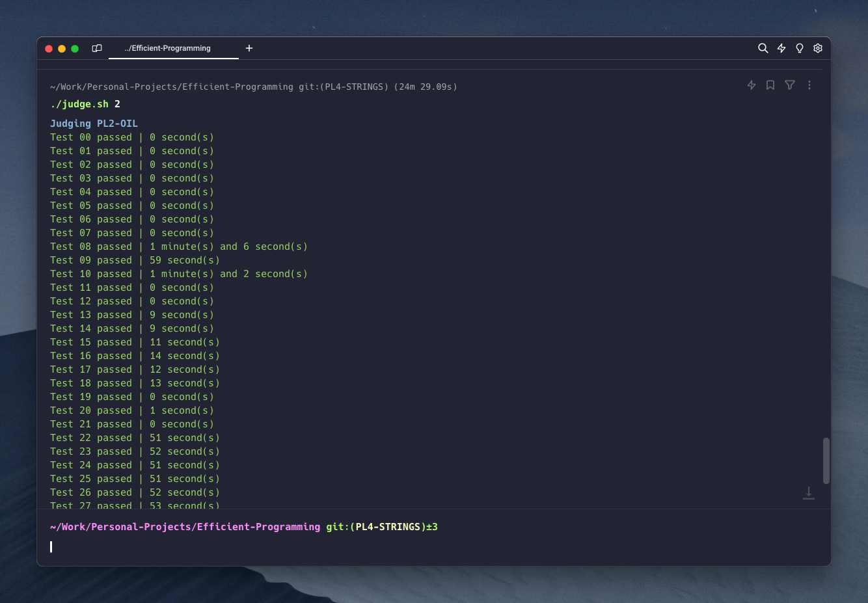This screenshot has width=868, height=603.
Task: Select line 'Test 15 passed | 11 second(s)'
Action: tap(135, 342)
